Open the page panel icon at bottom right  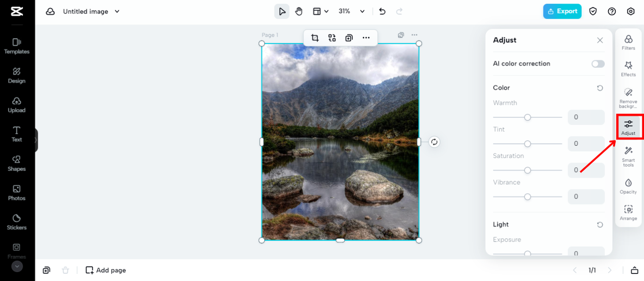coord(634,270)
